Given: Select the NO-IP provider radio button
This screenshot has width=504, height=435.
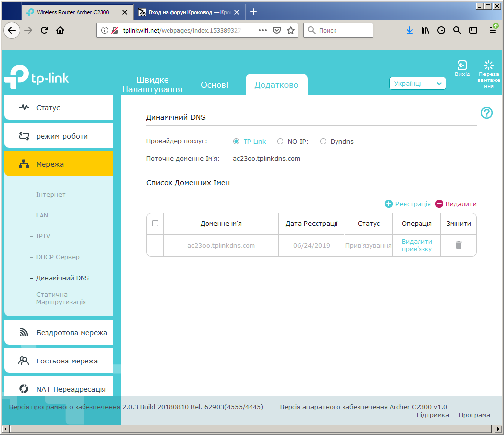Looking at the screenshot, I should (x=280, y=141).
